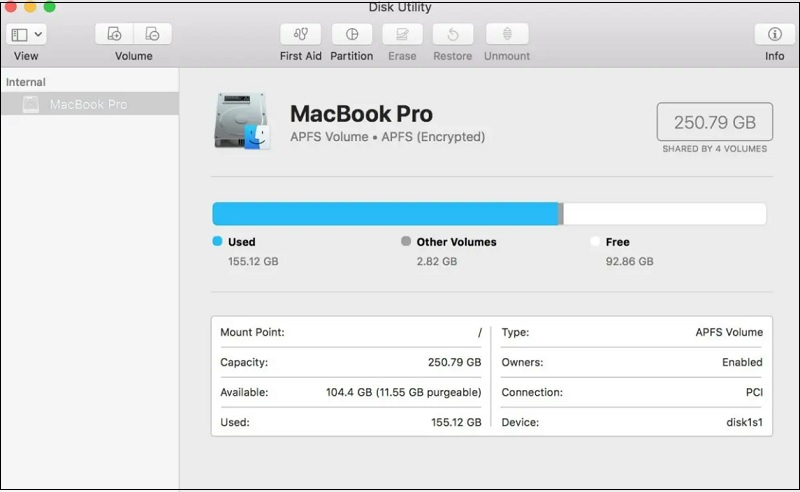Open the View sidebar dropdown
Viewport: 800px width, 492px height.
point(27,35)
